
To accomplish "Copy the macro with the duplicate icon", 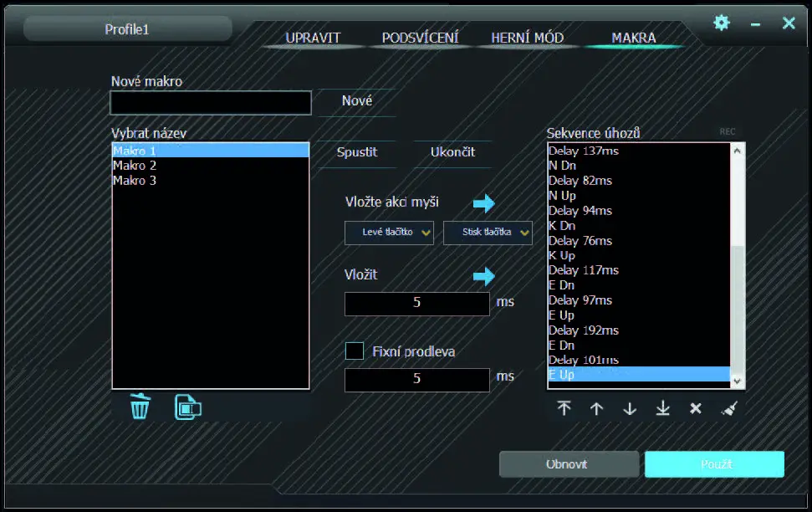I will [x=187, y=407].
